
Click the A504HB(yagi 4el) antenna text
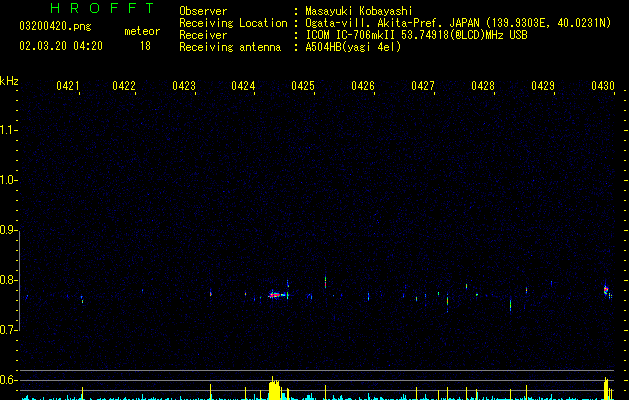point(353,47)
